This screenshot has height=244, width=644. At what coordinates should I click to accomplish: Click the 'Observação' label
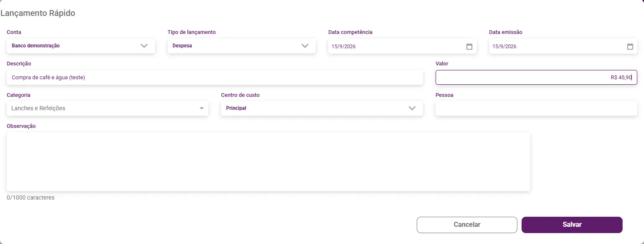click(21, 126)
